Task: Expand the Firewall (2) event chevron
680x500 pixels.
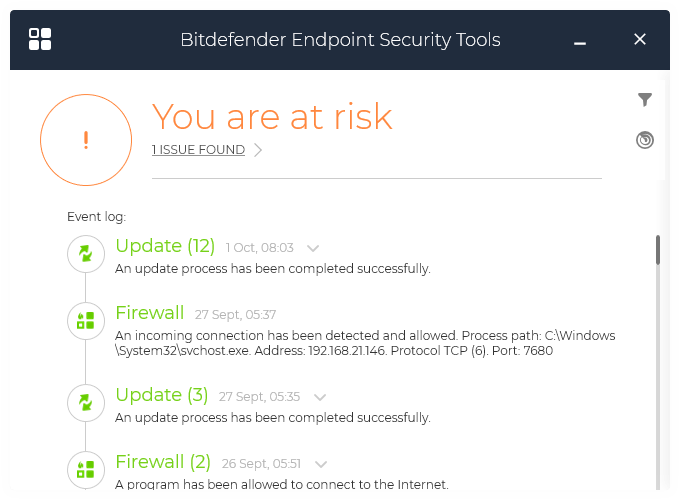Action: [x=321, y=464]
